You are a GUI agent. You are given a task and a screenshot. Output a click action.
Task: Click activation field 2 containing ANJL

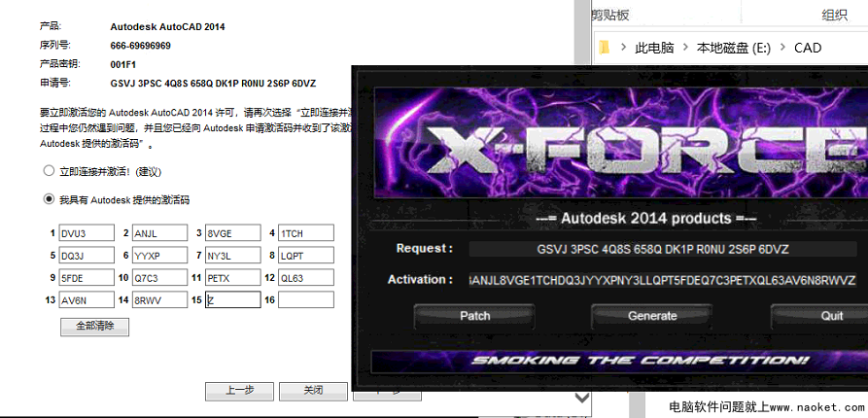coord(159,233)
